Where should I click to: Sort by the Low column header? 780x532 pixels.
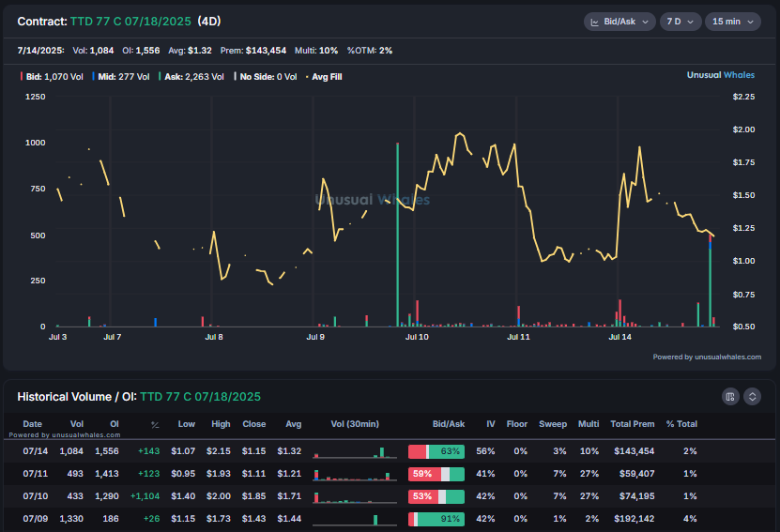click(x=187, y=424)
